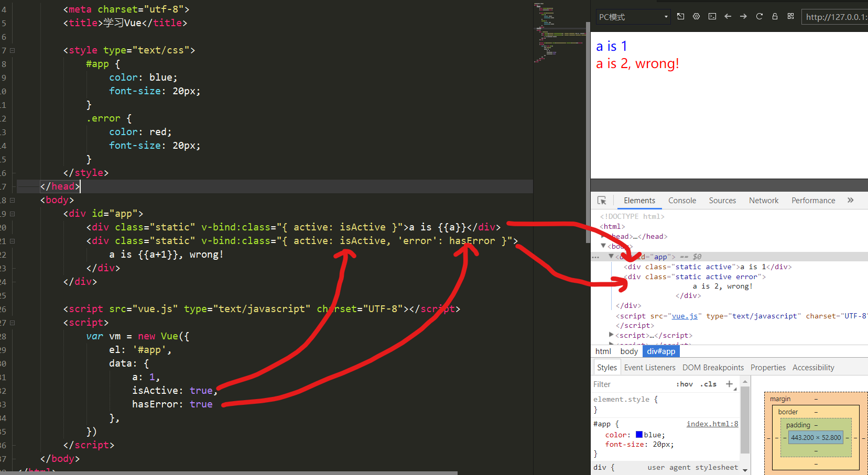The height and width of the screenshot is (475, 868).
Task: Reload the preview page
Action: pos(759,16)
